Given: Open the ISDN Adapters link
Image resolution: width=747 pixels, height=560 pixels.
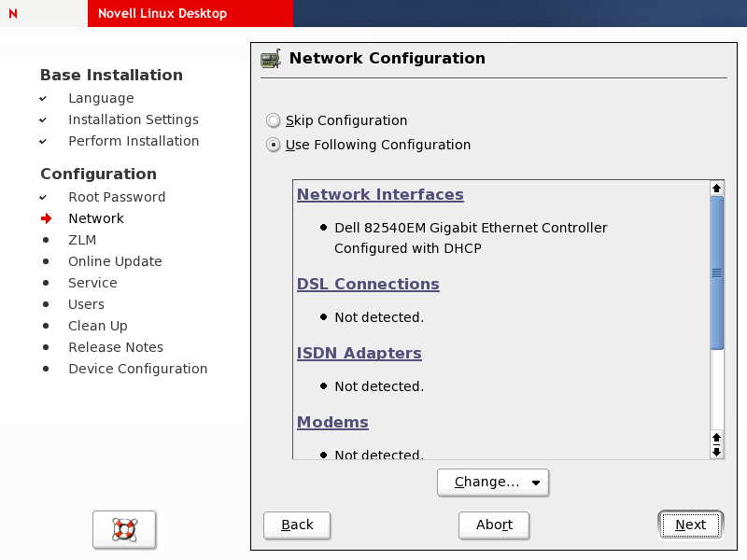Looking at the screenshot, I should (x=359, y=354).
